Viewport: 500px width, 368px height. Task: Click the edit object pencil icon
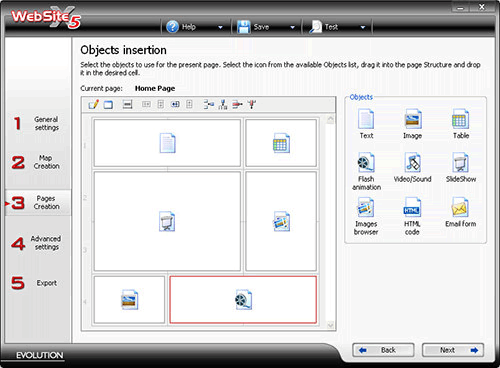(94, 104)
